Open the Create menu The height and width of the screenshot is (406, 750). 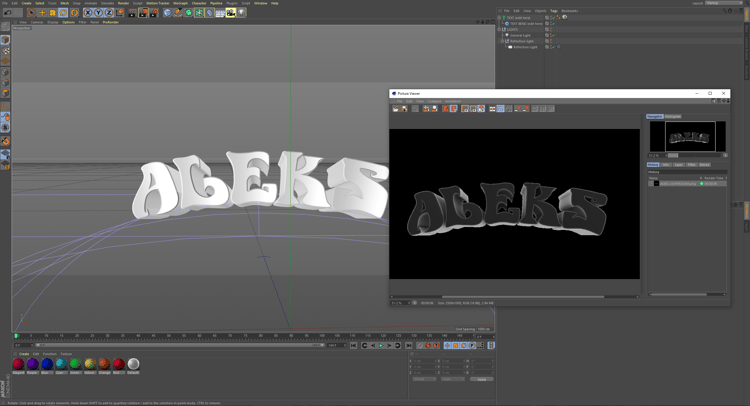pos(26,3)
